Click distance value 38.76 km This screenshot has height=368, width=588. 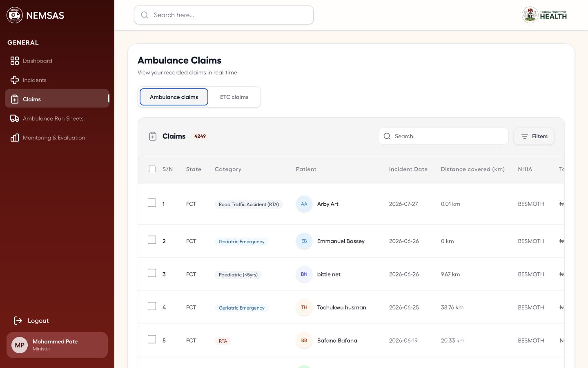pos(452,307)
